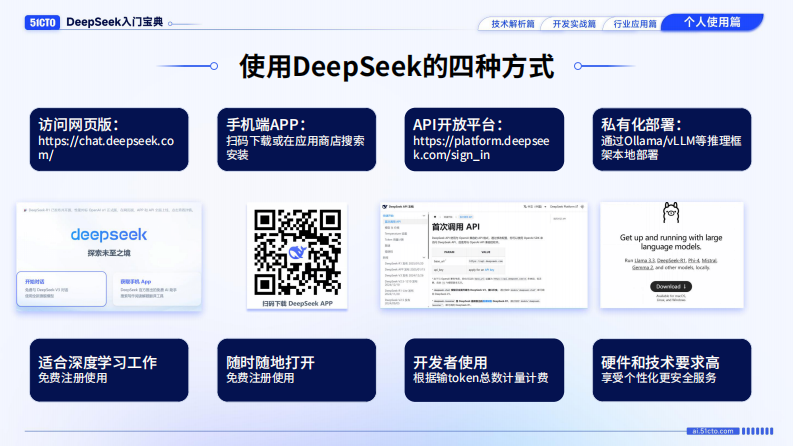793x446 pixels.
Task: Select the 个人使用篇 tab
Action: [712, 22]
